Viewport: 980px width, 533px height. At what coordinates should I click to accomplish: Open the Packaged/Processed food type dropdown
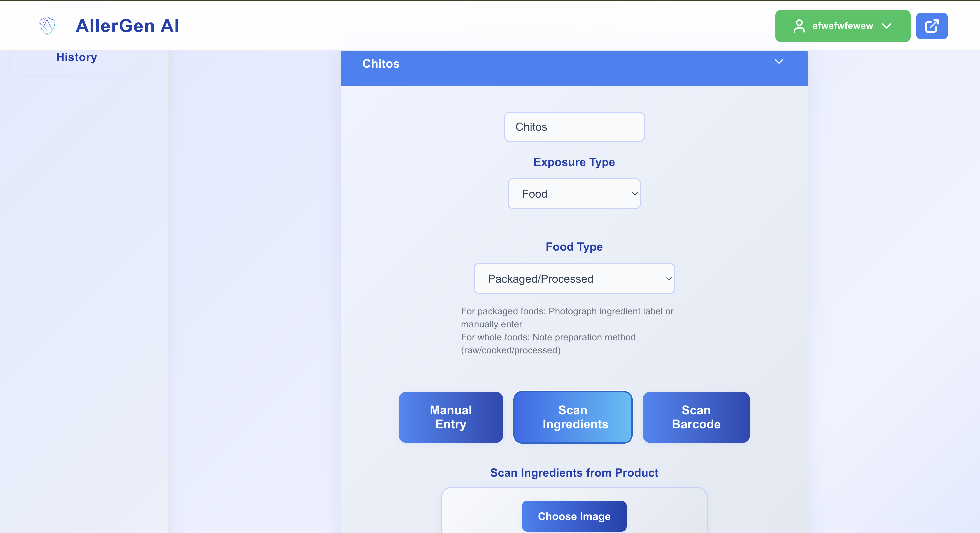[574, 279]
